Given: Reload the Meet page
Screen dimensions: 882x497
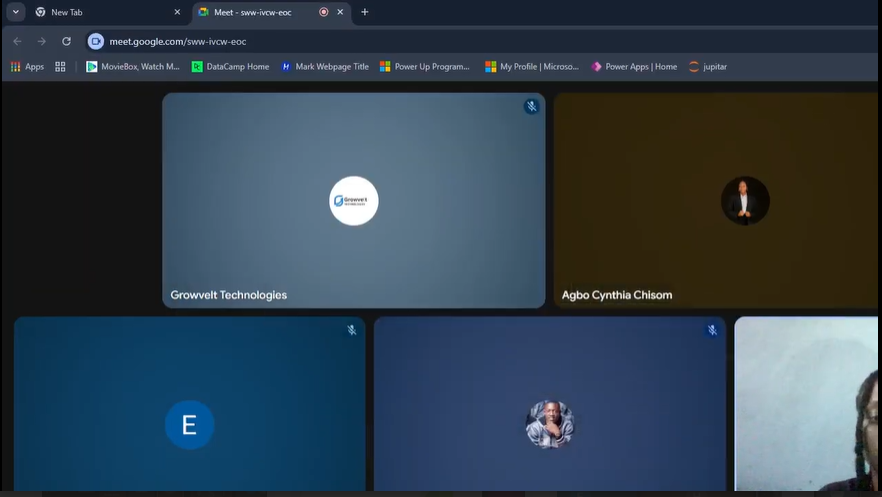Looking at the screenshot, I should coord(66,41).
